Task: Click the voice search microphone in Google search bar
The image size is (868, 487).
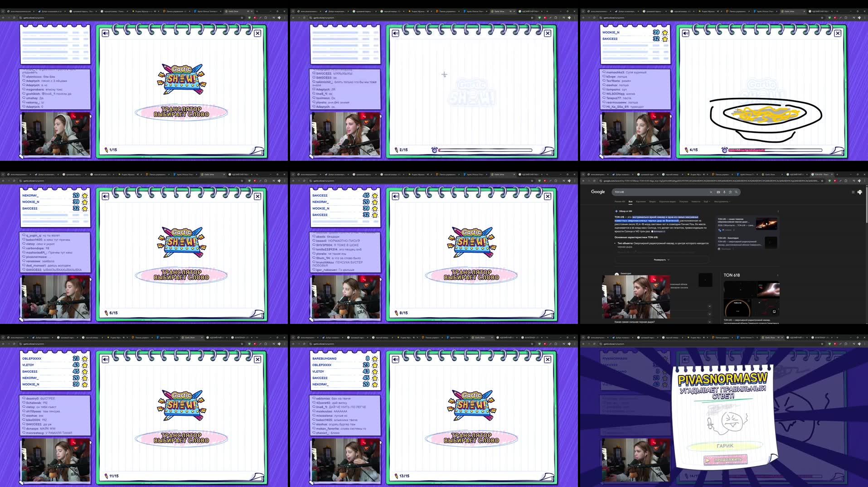Action: click(x=725, y=192)
